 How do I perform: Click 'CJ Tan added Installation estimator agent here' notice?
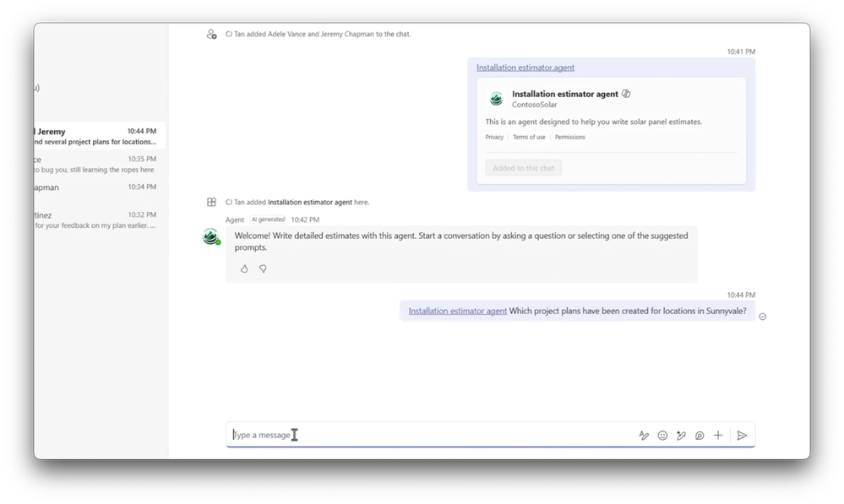point(297,203)
